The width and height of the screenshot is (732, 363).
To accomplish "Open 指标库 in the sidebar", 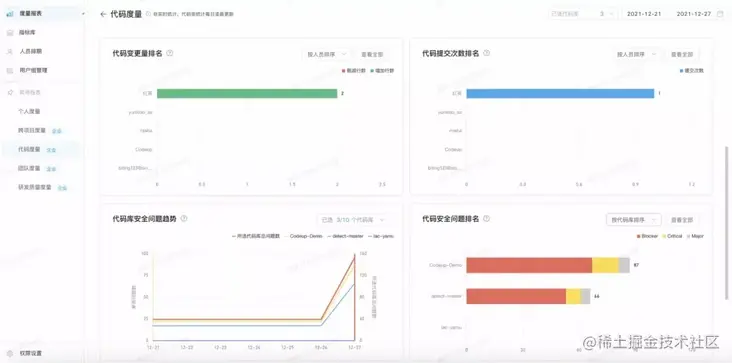I will (x=28, y=33).
